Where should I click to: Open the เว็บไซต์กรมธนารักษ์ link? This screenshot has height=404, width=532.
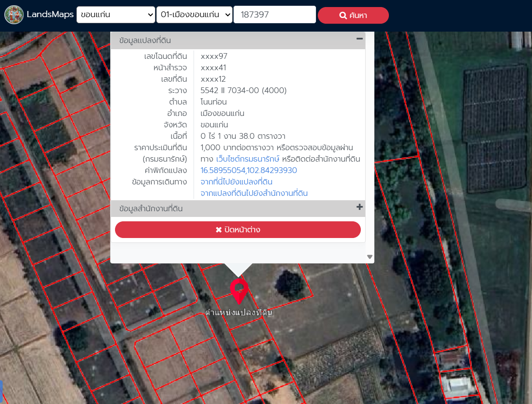248,159
